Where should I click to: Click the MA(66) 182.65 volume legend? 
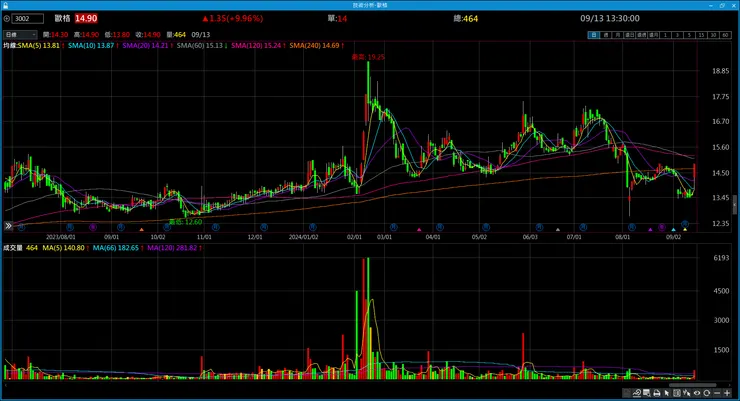pyautogui.click(x=116, y=248)
